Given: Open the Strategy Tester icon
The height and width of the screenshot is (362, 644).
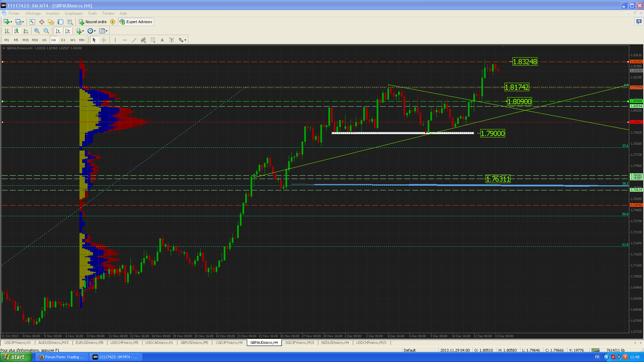Looking at the screenshot, I should click(x=70, y=22).
